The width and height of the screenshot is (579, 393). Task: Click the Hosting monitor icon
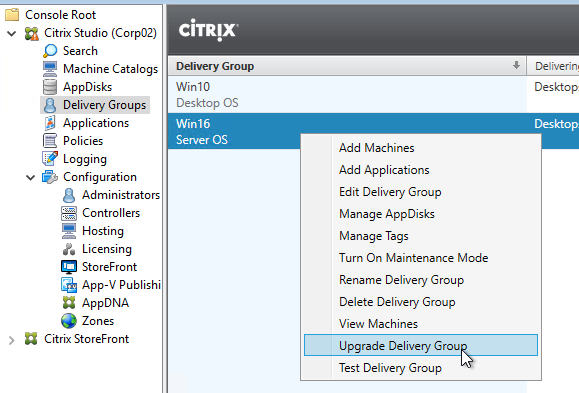click(69, 231)
